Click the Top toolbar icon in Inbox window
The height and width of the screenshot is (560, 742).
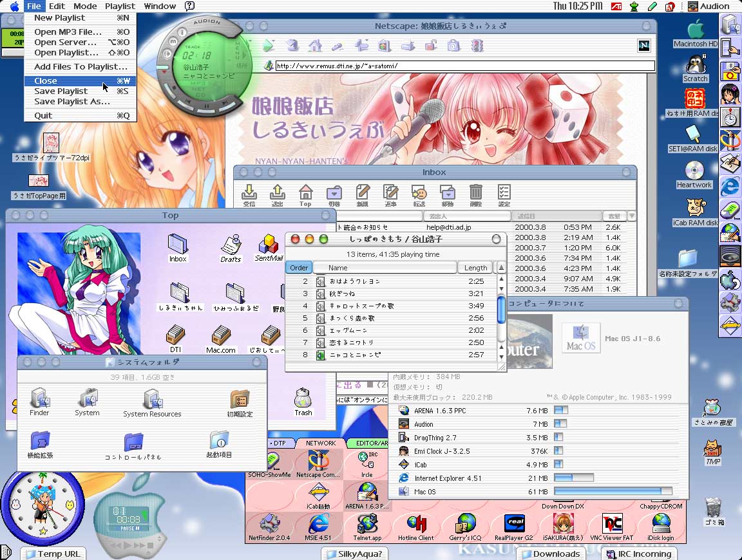coord(305,195)
